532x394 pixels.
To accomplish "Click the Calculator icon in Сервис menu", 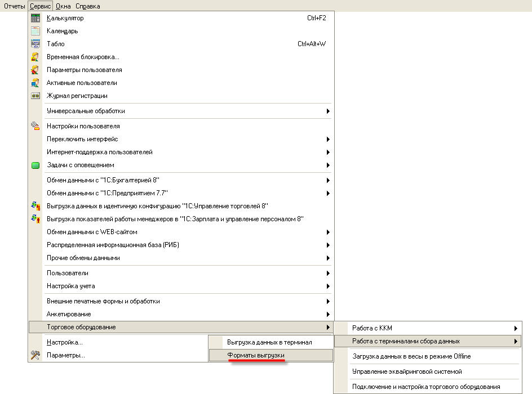I will (36, 18).
